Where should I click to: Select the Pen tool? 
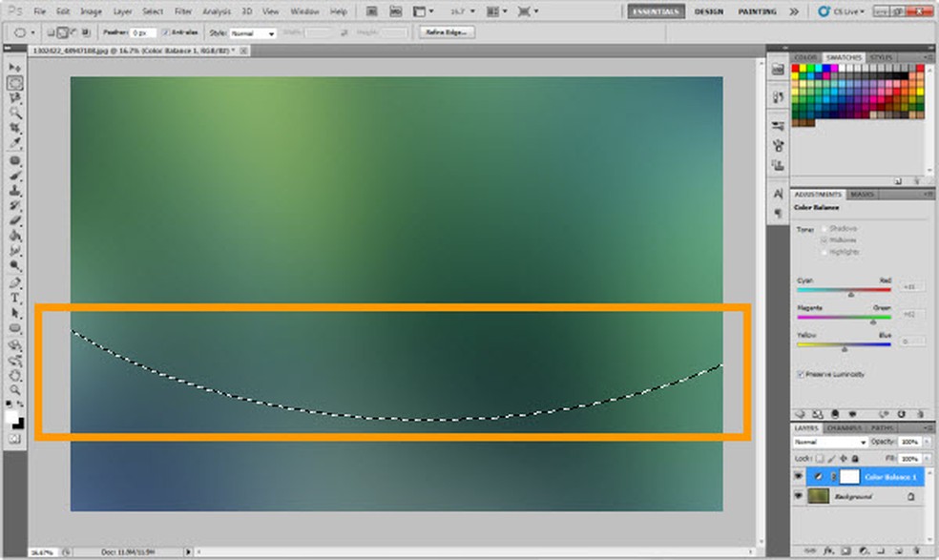coord(15,282)
